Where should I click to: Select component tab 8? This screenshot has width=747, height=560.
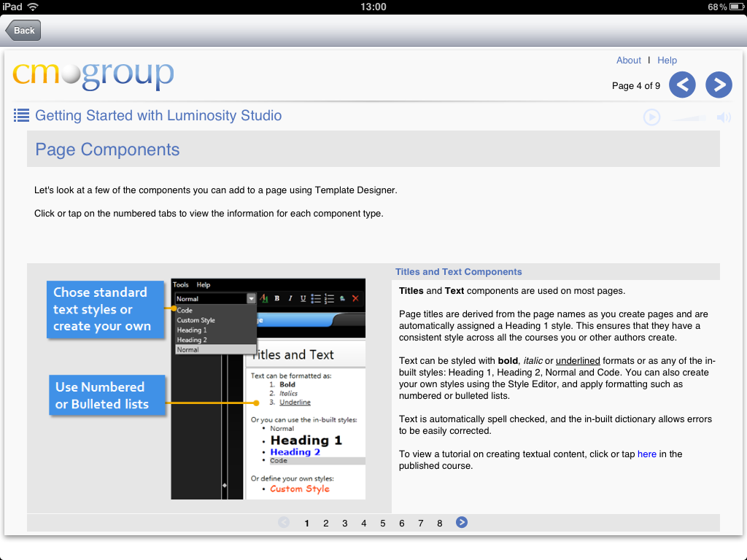[x=440, y=524]
